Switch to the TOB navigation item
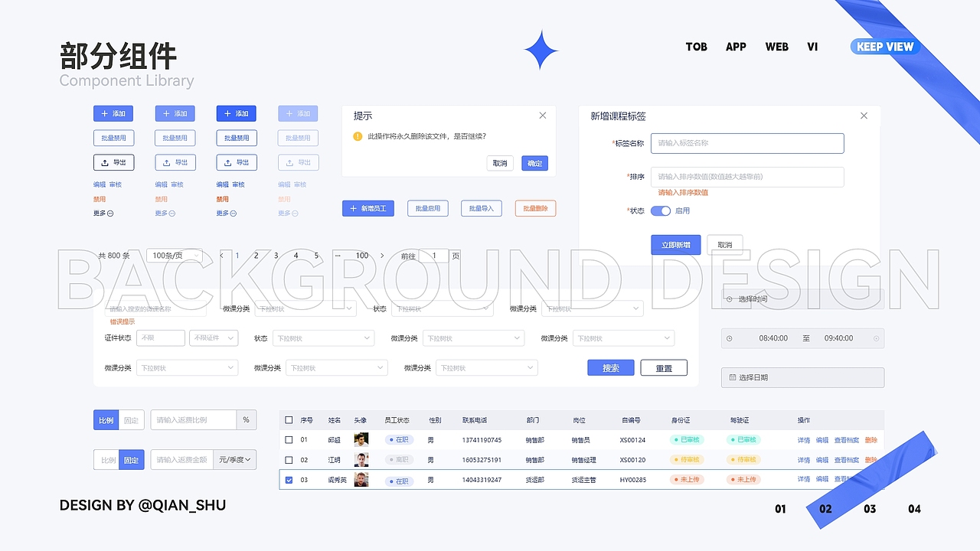This screenshot has height=551, width=980. (x=696, y=47)
